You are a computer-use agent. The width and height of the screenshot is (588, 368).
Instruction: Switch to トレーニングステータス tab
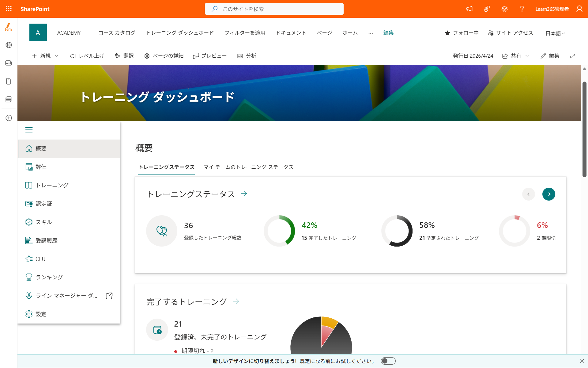(x=166, y=167)
